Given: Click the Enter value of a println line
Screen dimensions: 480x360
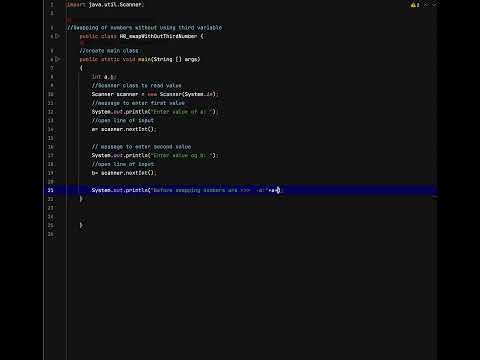Looking at the screenshot, I should (x=154, y=112).
